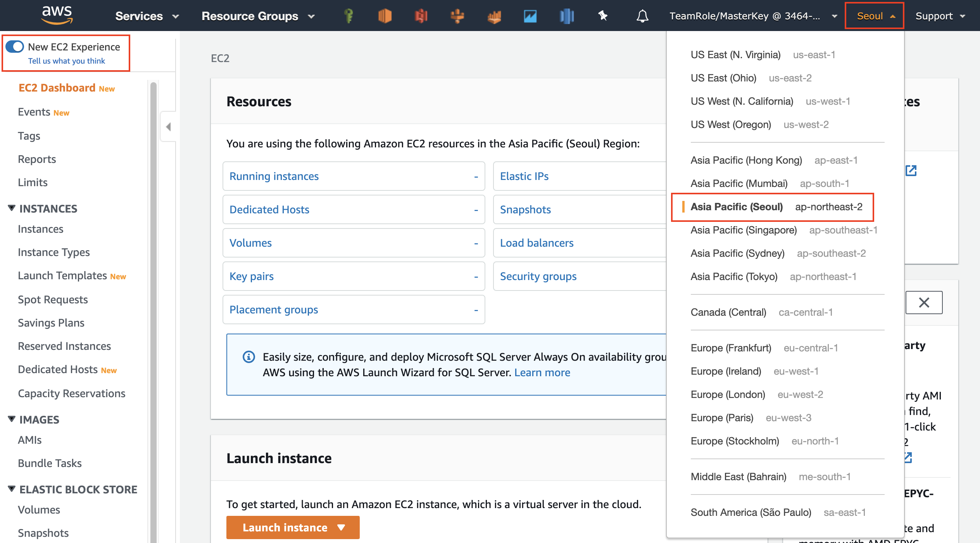The height and width of the screenshot is (543, 980).
Task: Open the blue RDS shortcut icon
Action: point(567,16)
